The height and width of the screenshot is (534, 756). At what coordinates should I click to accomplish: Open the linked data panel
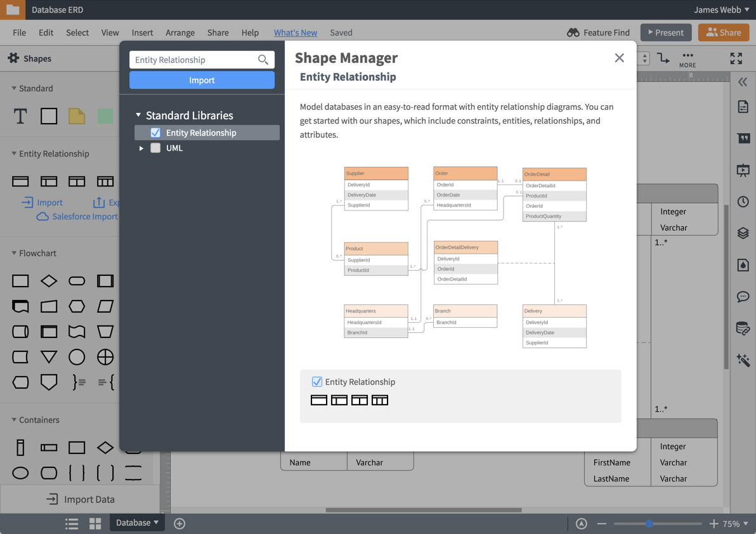[743, 328]
